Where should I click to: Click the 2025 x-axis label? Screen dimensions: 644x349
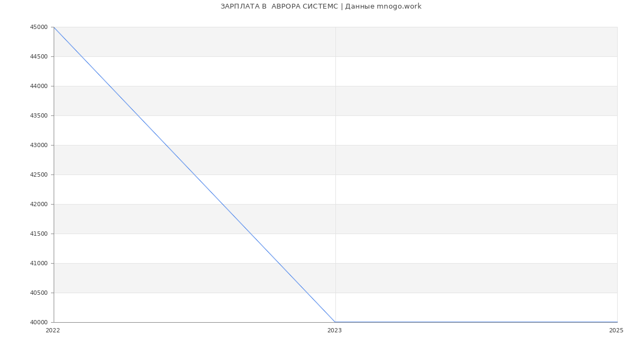616,330
